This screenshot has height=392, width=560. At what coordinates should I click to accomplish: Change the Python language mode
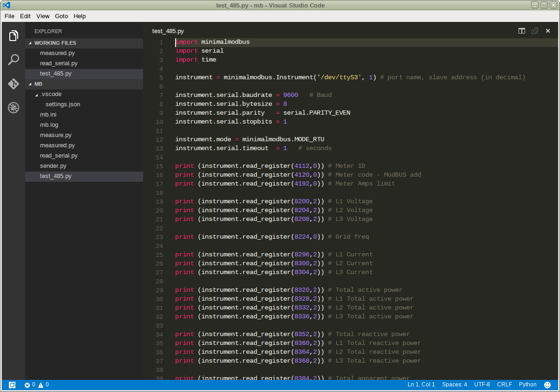click(527, 385)
